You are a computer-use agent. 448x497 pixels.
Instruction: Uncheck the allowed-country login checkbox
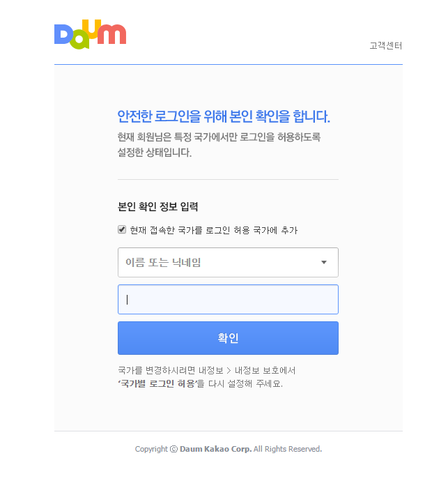(122, 229)
